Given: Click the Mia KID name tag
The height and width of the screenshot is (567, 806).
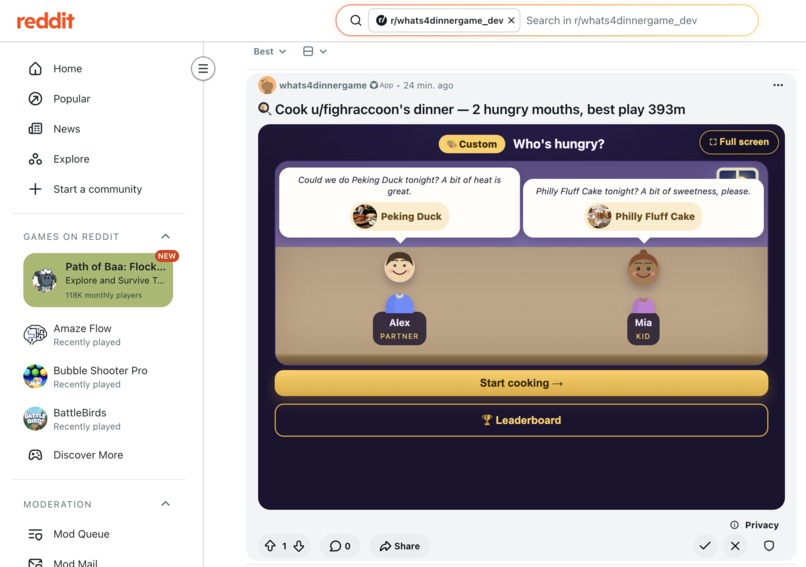Looking at the screenshot, I should point(643,328).
